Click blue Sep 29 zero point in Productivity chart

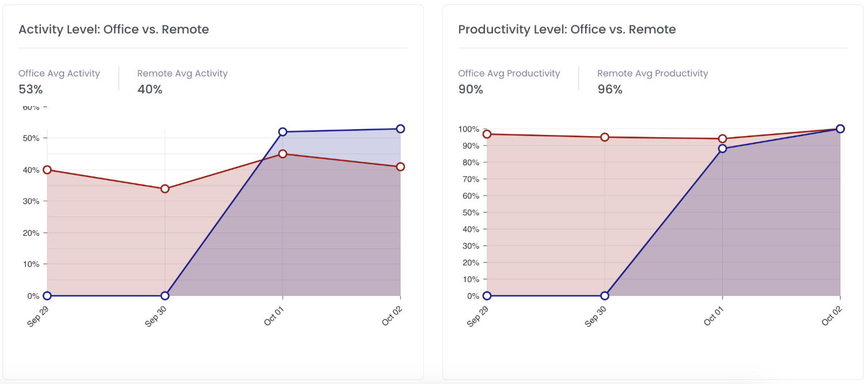click(x=487, y=296)
